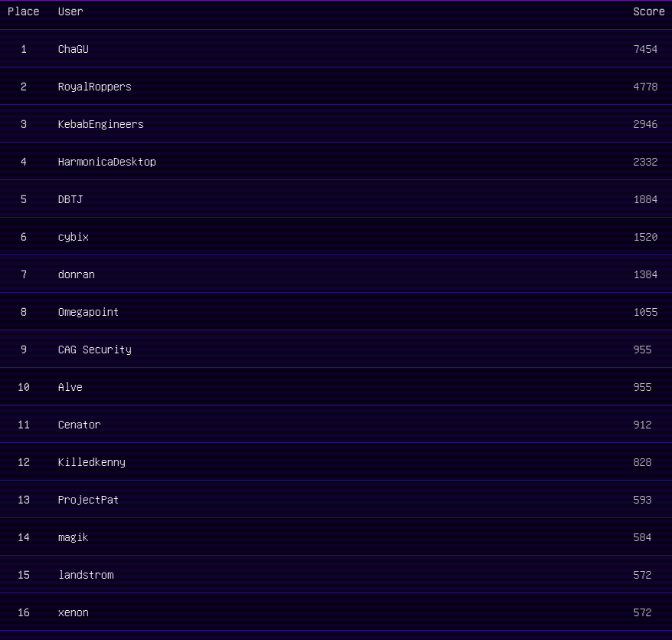Click on the donran user name
Viewport: 672px width, 640px height.
coord(77,274)
